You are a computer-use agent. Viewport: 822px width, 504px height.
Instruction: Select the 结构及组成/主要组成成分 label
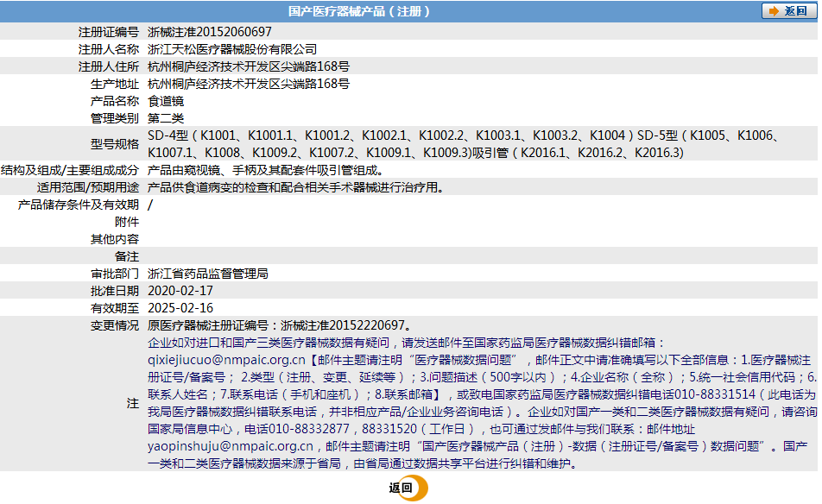pyautogui.click(x=70, y=170)
